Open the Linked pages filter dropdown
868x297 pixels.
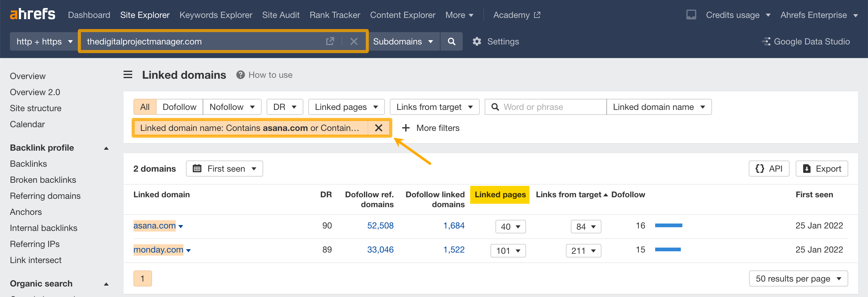(346, 107)
